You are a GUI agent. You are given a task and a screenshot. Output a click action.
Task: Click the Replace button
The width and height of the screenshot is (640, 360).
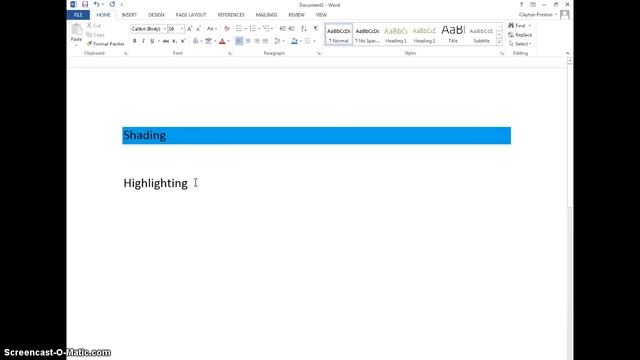pyautogui.click(x=520, y=35)
